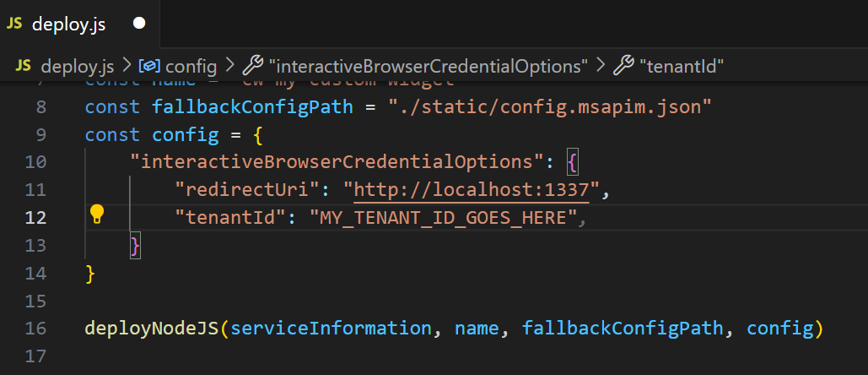This screenshot has height=375, width=868.
Task: Click the name argument on line 16
Action: coord(477,328)
